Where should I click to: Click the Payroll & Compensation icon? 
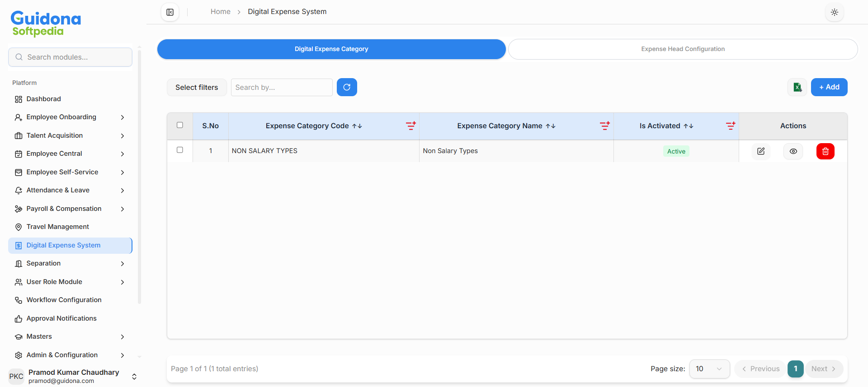click(19, 209)
